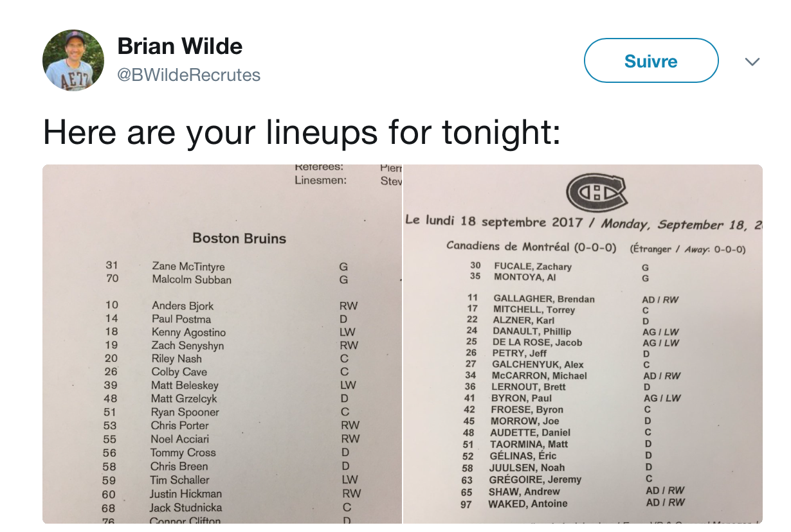Click the 'Le lundi 18 septembre 2017' date line

pos(494,220)
